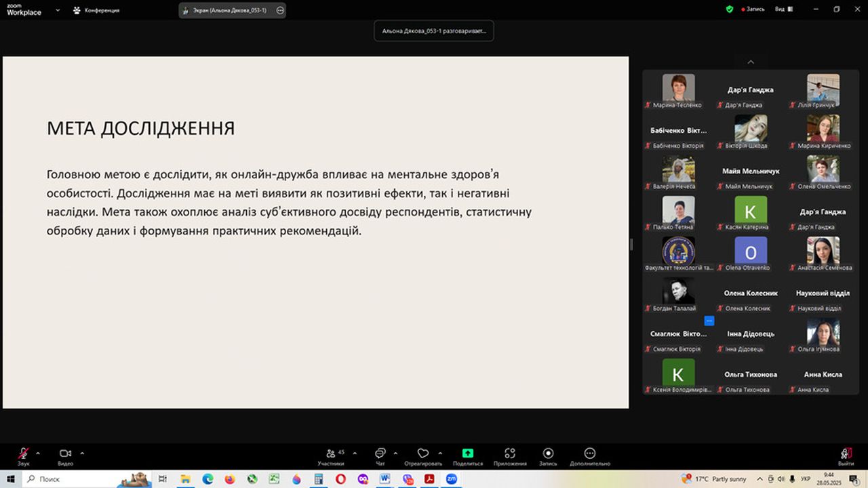Collapse gallery using the up chevron above thumbnails

tap(751, 62)
